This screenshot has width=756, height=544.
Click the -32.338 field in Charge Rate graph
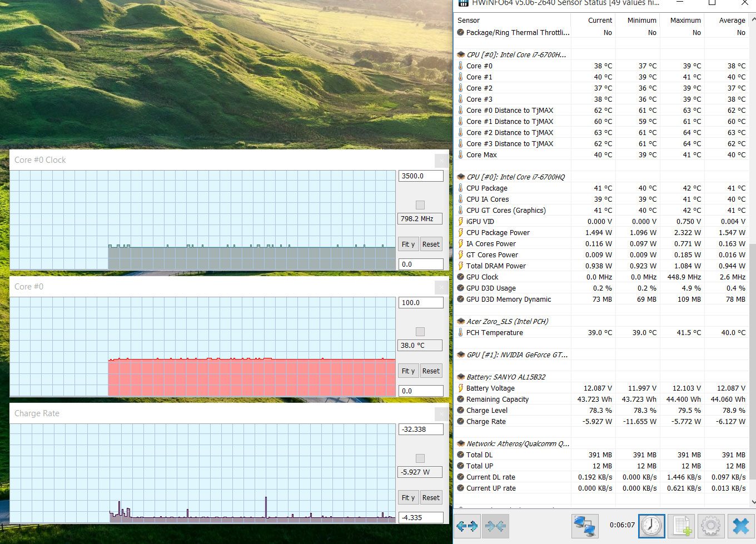pyautogui.click(x=421, y=429)
